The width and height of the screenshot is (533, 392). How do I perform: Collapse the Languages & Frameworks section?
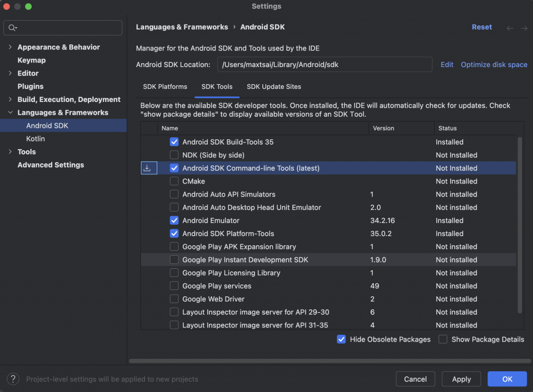pyautogui.click(x=10, y=113)
